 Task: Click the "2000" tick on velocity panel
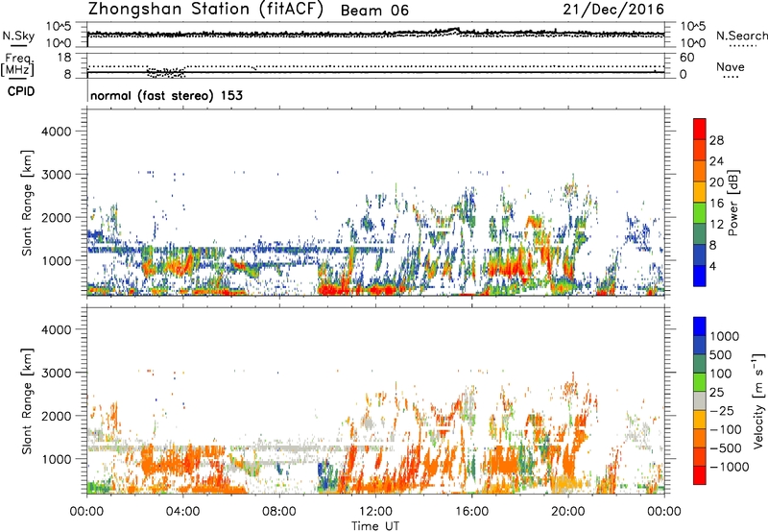click(x=57, y=416)
